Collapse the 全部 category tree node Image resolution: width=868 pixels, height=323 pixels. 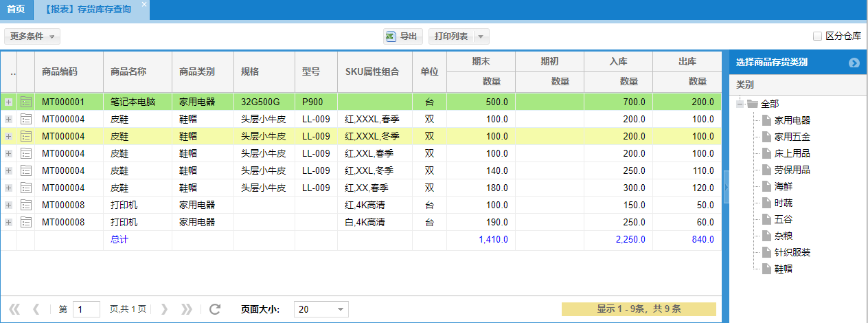tap(740, 104)
